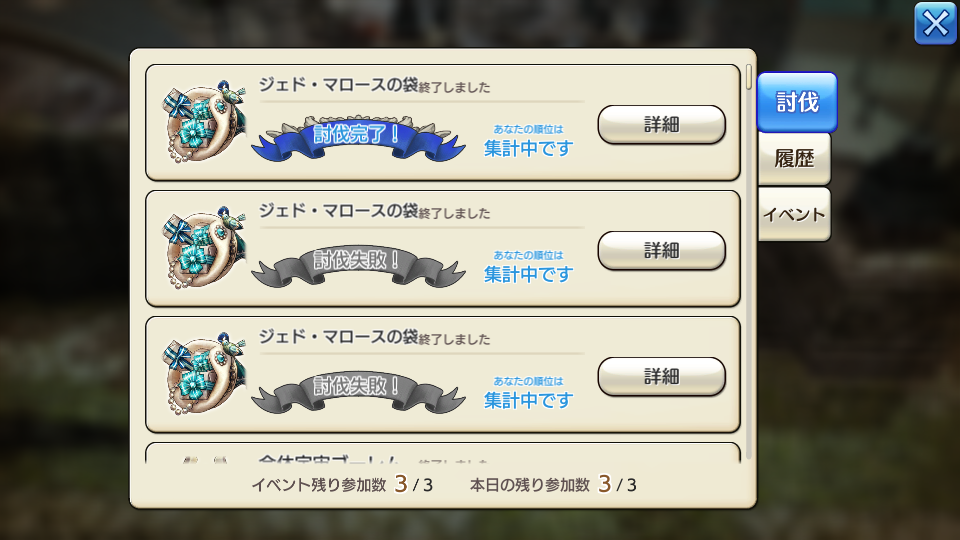Open 詳細 for the second raid entry

point(662,250)
